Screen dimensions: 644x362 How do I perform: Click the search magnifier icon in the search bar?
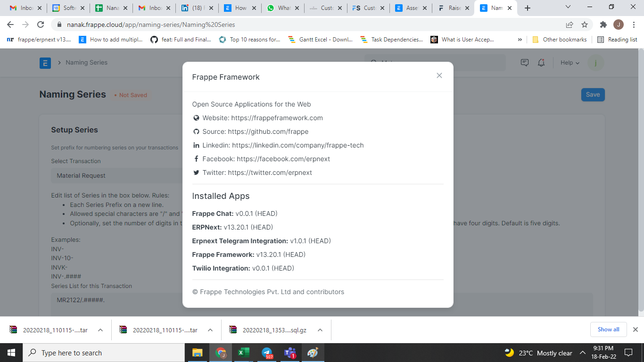point(373,62)
